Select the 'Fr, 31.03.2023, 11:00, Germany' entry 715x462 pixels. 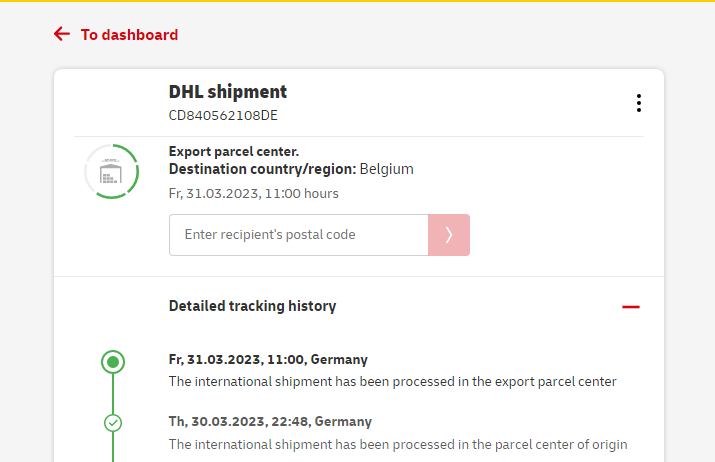pyautogui.click(x=268, y=359)
